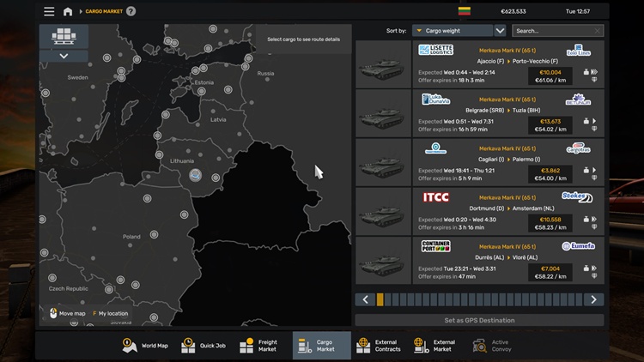
Task: Go to previous page of cargo offers
Action: click(366, 299)
